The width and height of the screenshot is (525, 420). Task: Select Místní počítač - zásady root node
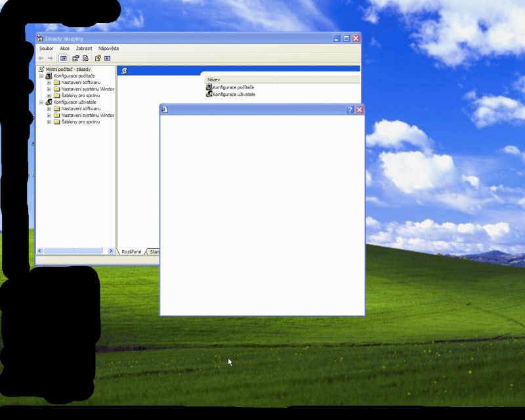pyautogui.click(x=68, y=70)
